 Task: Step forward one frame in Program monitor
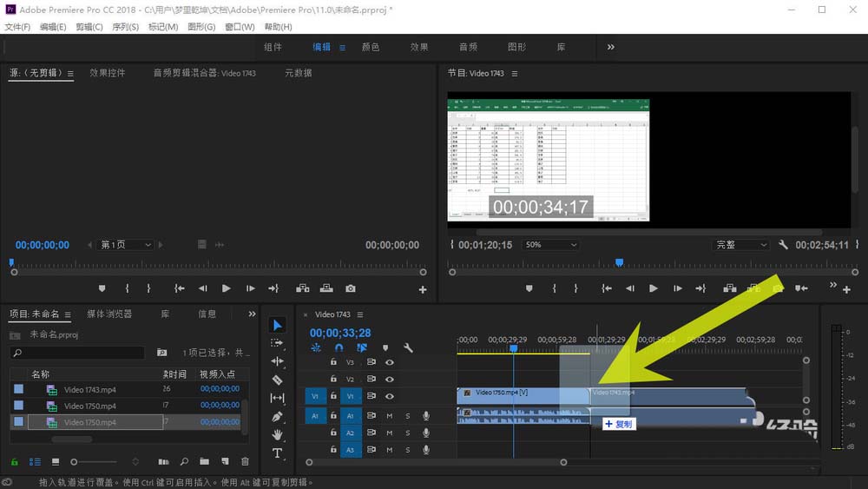pyautogui.click(x=678, y=288)
